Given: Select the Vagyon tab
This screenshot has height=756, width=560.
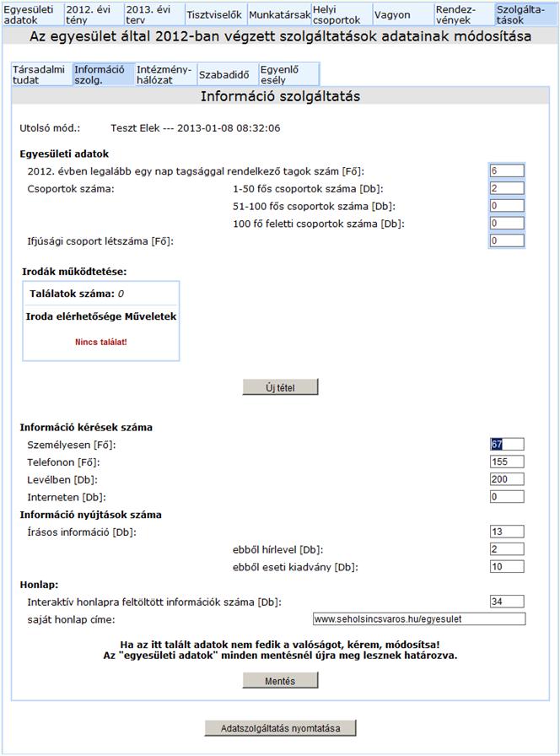Looking at the screenshot, I should [403, 14].
